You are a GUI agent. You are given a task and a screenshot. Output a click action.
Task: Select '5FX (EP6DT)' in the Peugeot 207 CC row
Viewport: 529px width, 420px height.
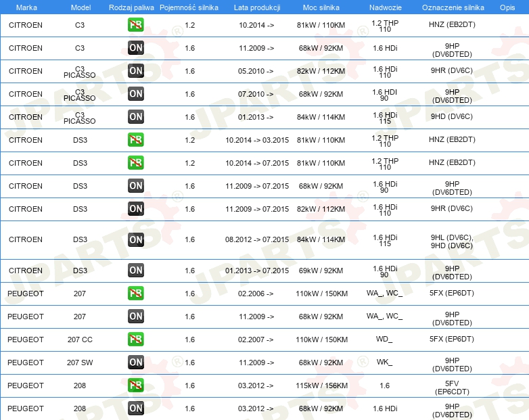tap(451, 339)
